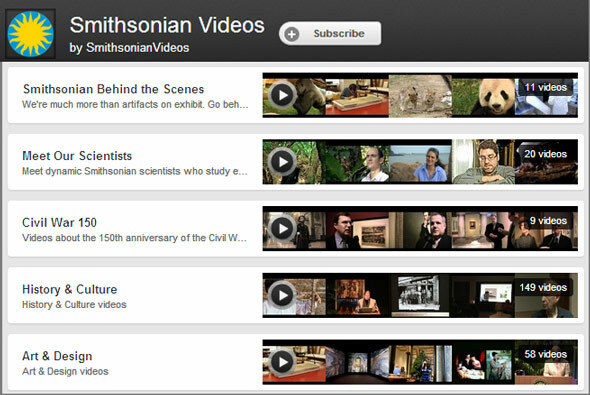
Task: Click the 9 videos badge
Action: click(548, 220)
